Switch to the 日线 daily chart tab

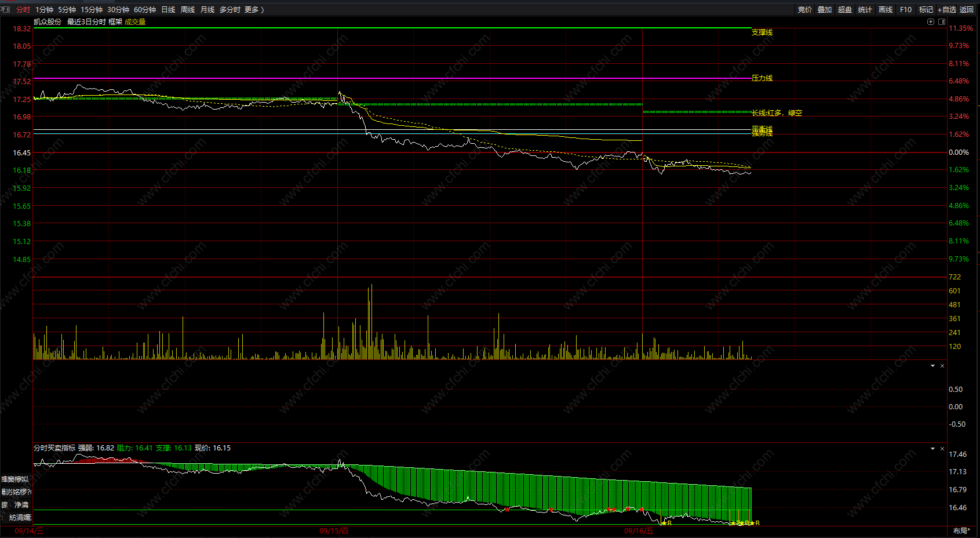point(168,10)
